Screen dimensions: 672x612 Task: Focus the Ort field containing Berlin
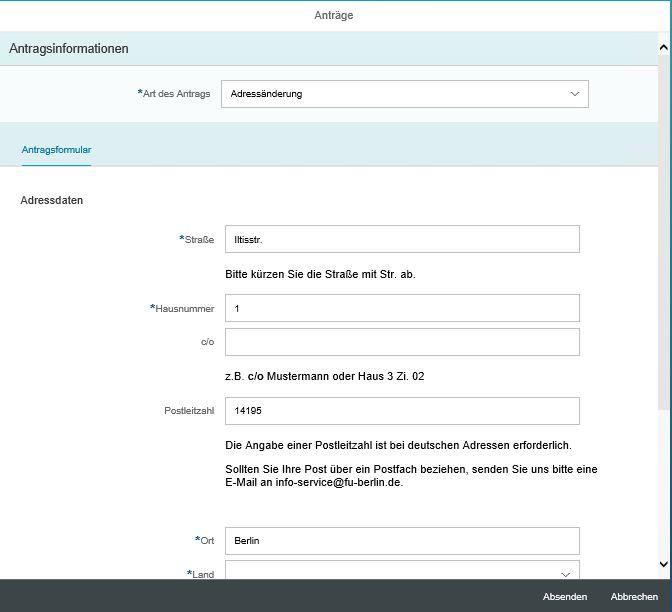click(402, 541)
